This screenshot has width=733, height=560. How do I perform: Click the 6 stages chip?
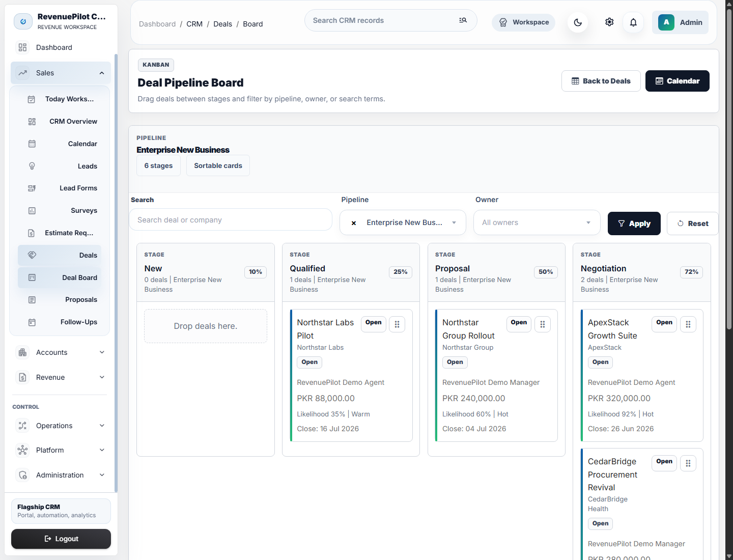click(x=158, y=165)
